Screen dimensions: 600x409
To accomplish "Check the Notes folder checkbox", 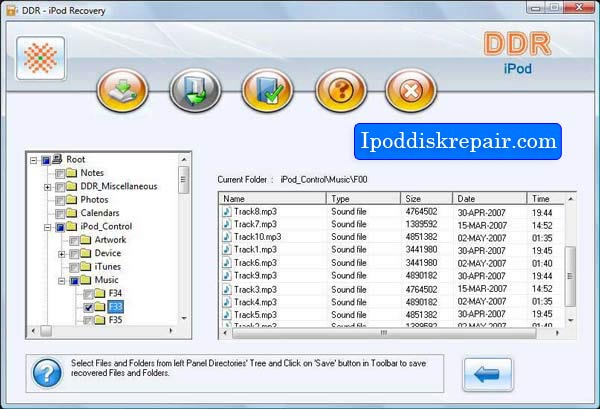I will [60, 174].
